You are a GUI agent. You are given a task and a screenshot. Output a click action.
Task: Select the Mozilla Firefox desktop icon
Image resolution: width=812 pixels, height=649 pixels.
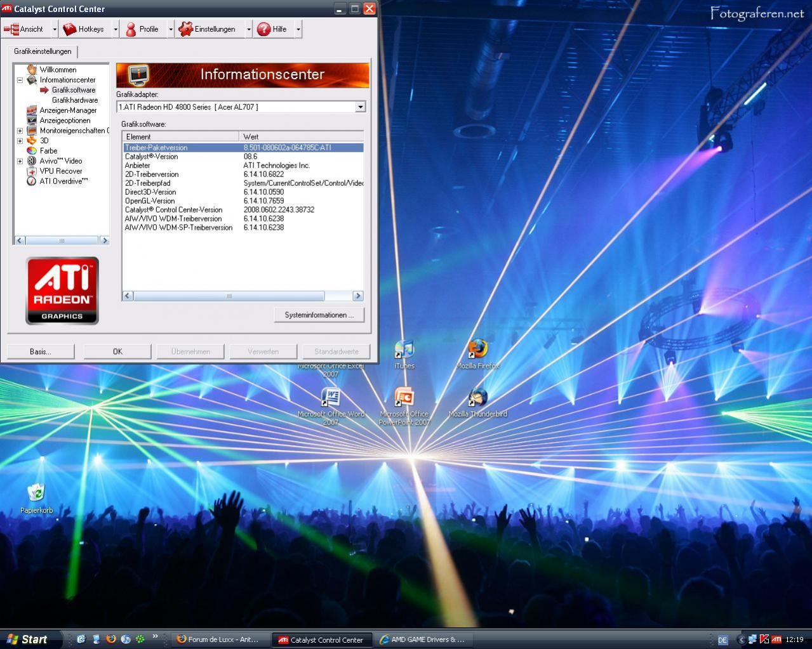coord(478,355)
